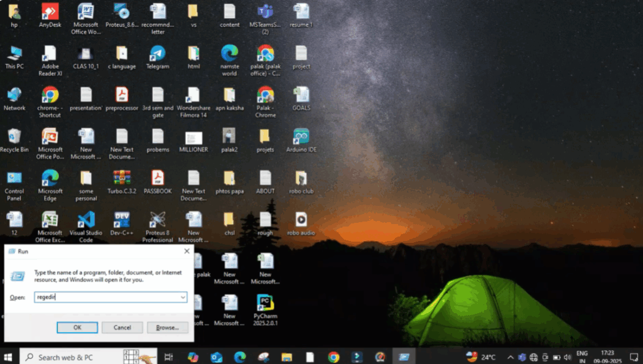
Task: Click the Browse... button
Action: (167, 328)
